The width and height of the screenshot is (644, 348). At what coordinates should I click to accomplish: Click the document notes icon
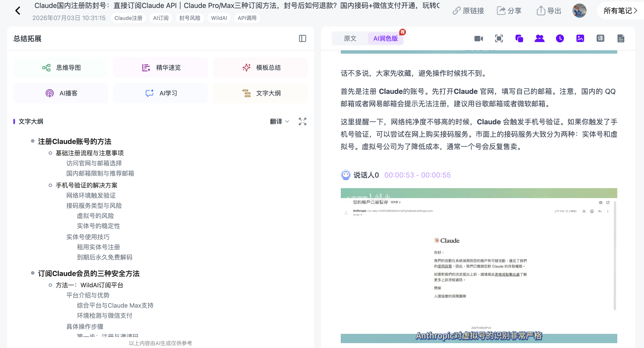[x=621, y=38]
